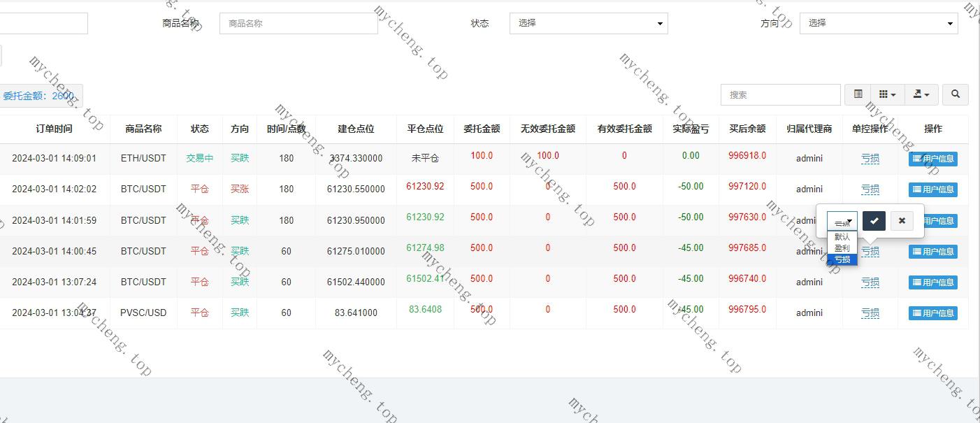Click admini agent in the ETH/USDT row
980x423 pixels.
[809, 159]
